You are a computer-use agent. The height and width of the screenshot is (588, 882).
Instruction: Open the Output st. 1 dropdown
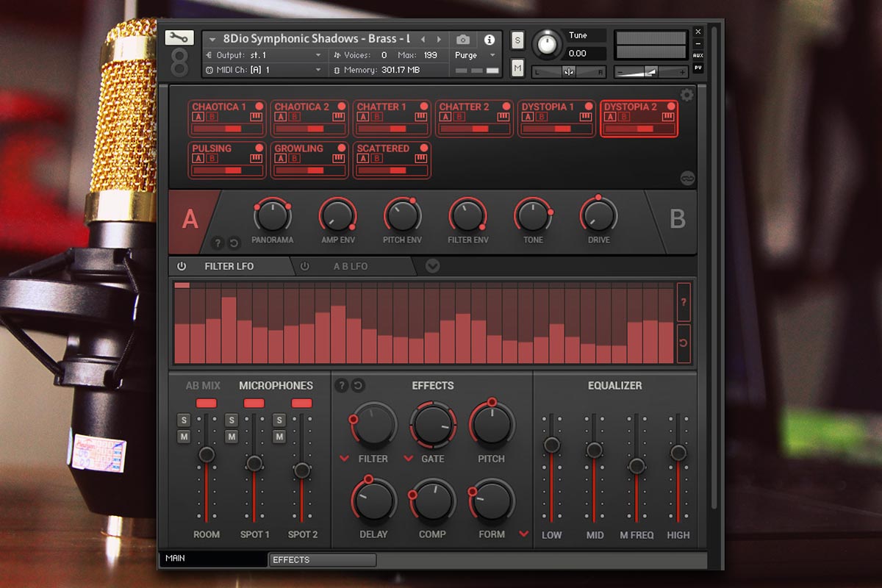pyautogui.click(x=265, y=55)
